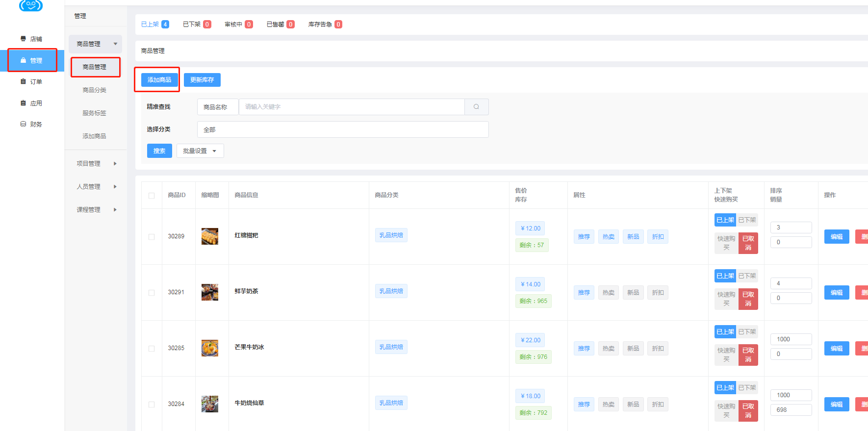
Task: Switch to the 库存告急 tab
Action: point(325,25)
